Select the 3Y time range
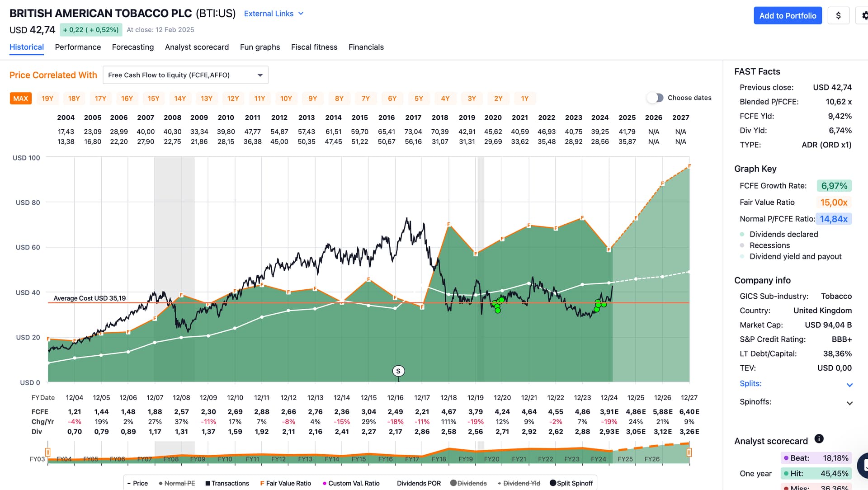This screenshot has width=868, height=490. pyautogui.click(x=472, y=98)
